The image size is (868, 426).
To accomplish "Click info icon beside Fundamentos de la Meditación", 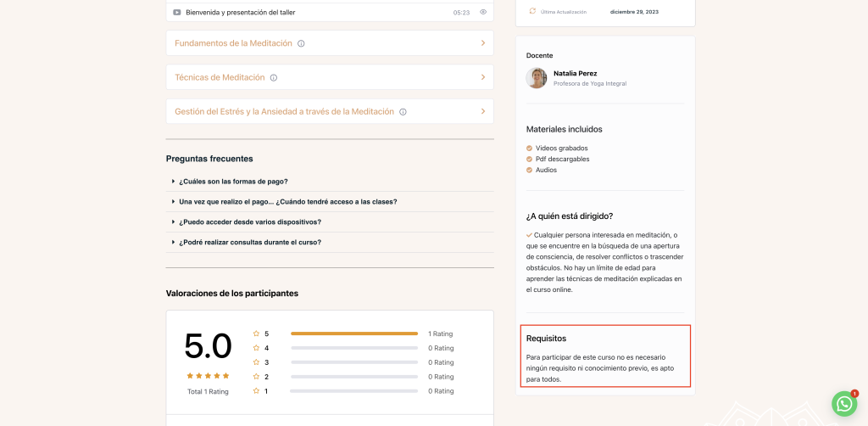I will [x=301, y=43].
